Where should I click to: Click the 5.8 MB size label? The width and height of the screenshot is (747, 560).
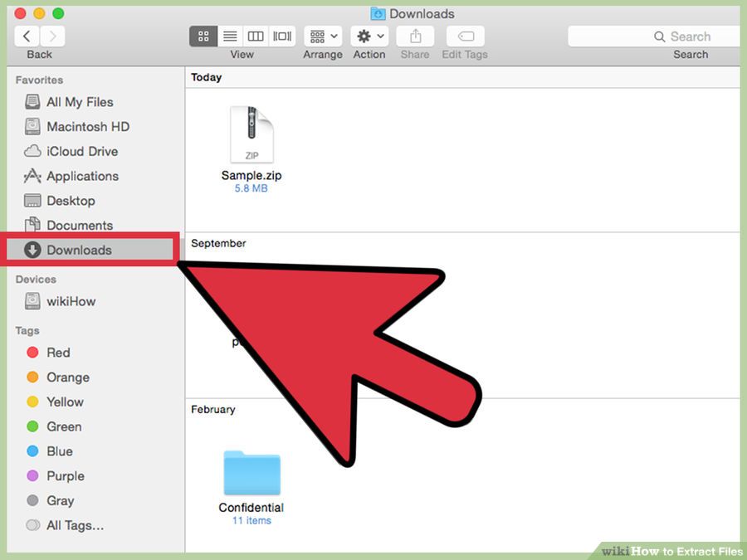tap(251, 188)
